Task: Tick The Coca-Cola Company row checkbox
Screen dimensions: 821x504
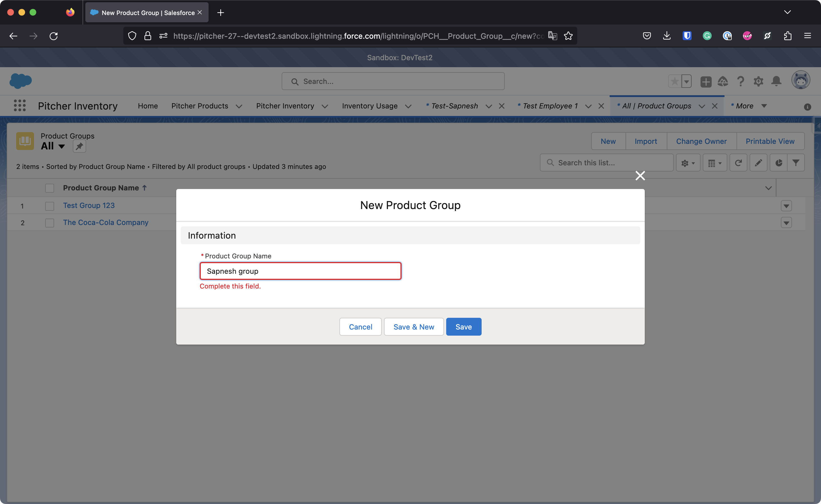Action: (x=50, y=223)
